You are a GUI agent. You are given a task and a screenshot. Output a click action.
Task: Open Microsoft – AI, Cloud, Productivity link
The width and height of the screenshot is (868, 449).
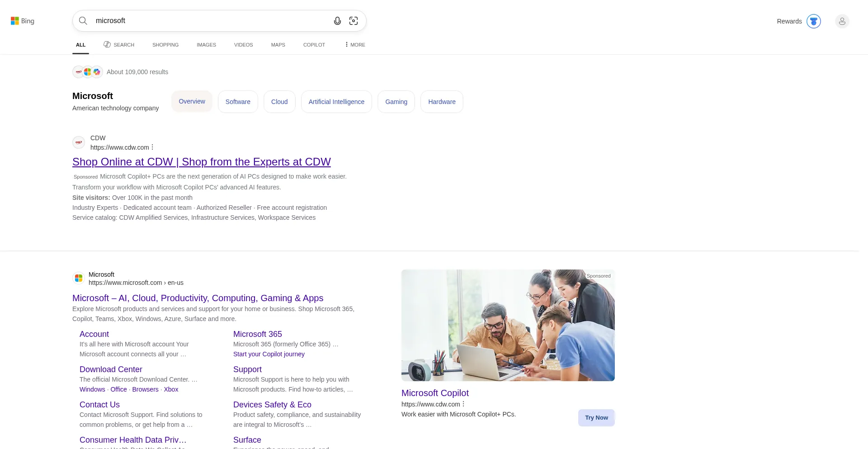(x=198, y=298)
